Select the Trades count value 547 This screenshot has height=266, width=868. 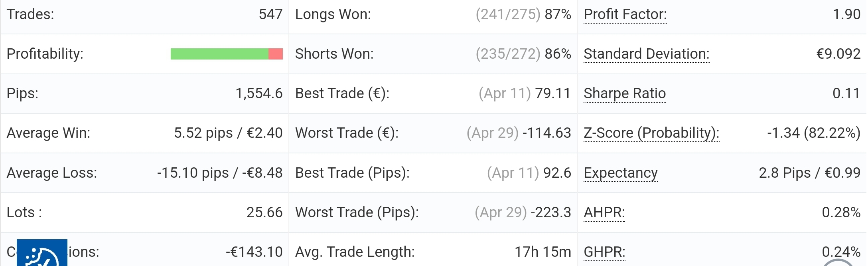(x=270, y=14)
